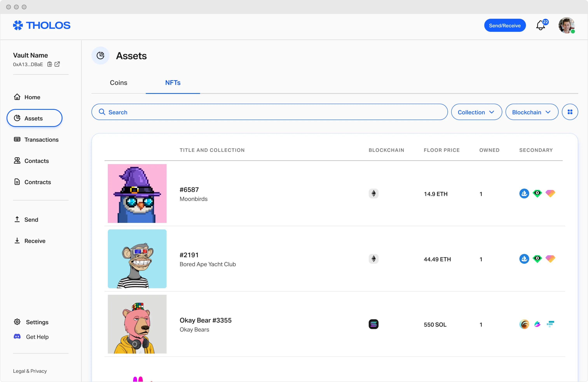The height and width of the screenshot is (382, 588).
Task: Click the Okay Bear #3355 title
Action: [206, 320]
